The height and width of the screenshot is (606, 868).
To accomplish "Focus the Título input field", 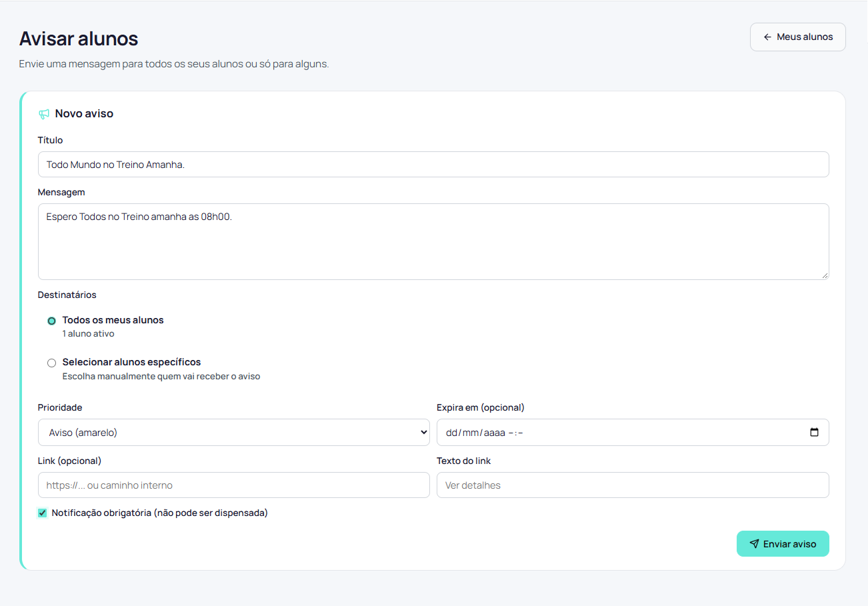I will tap(433, 165).
